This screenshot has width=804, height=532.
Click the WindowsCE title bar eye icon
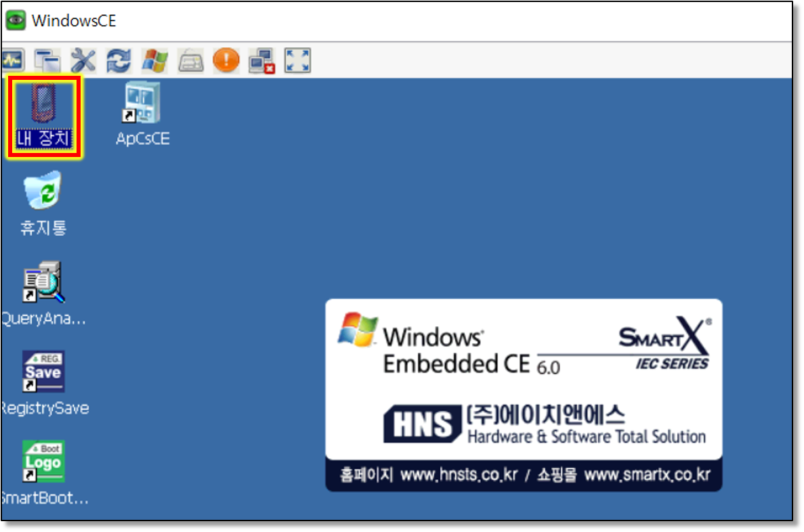[16, 20]
